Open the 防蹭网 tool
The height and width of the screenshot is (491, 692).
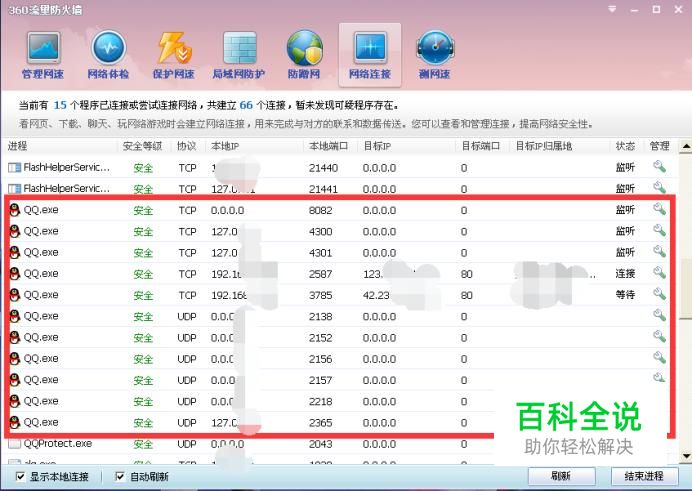304,56
